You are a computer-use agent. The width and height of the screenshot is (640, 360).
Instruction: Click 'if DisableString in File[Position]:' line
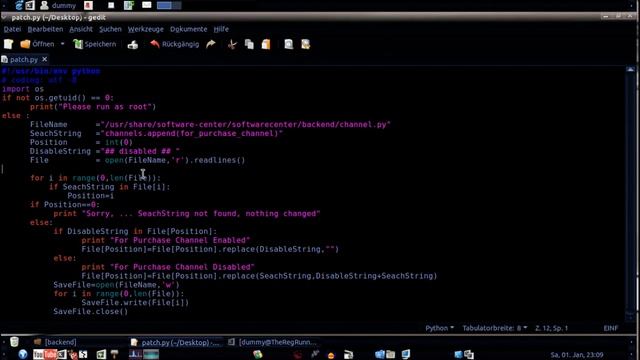coord(135,231)
